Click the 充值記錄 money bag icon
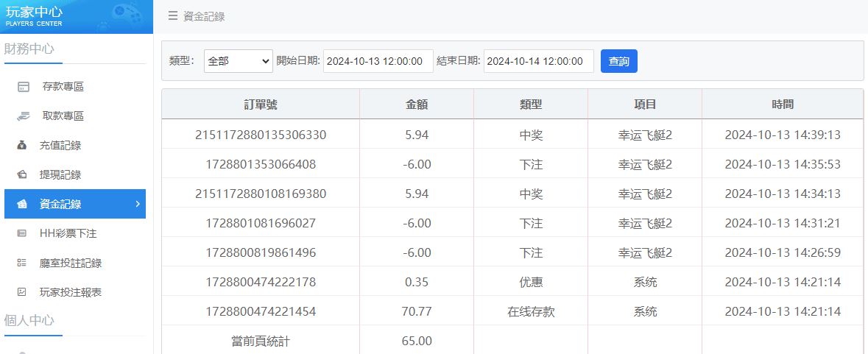The height and width of the screenshot is (354, 868). (x=23, y=146)
